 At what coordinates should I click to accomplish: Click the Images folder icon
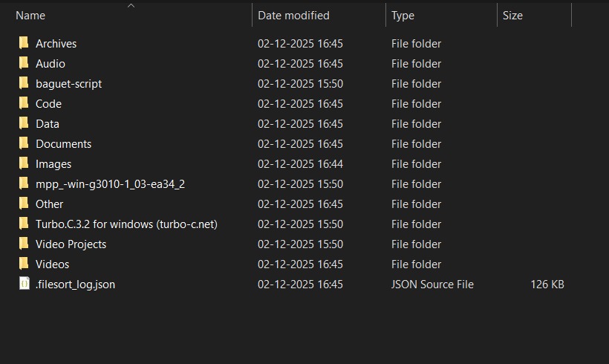point(24,164)
